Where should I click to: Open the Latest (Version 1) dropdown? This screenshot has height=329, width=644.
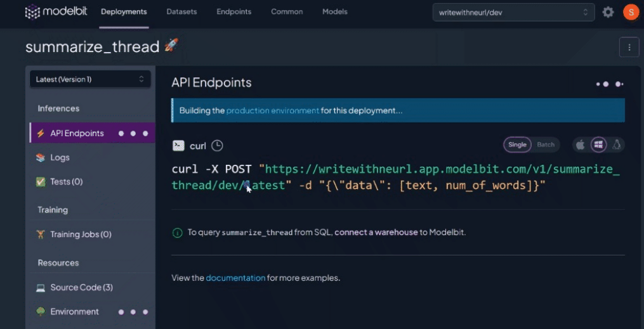tap(90, 79)
